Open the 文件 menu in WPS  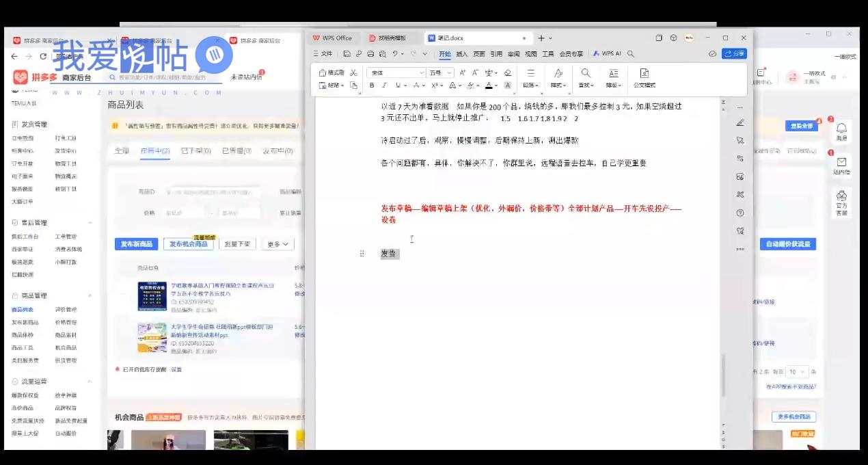(322, 53)
